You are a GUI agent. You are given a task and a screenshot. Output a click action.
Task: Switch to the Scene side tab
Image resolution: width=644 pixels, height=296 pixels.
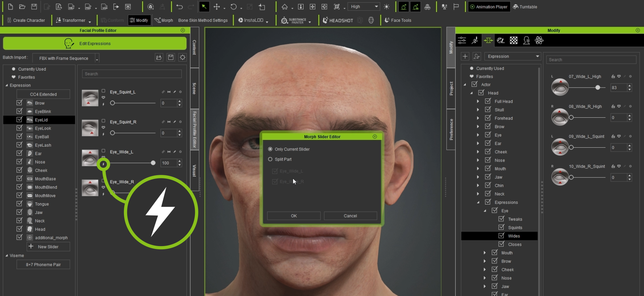[194, 88]
